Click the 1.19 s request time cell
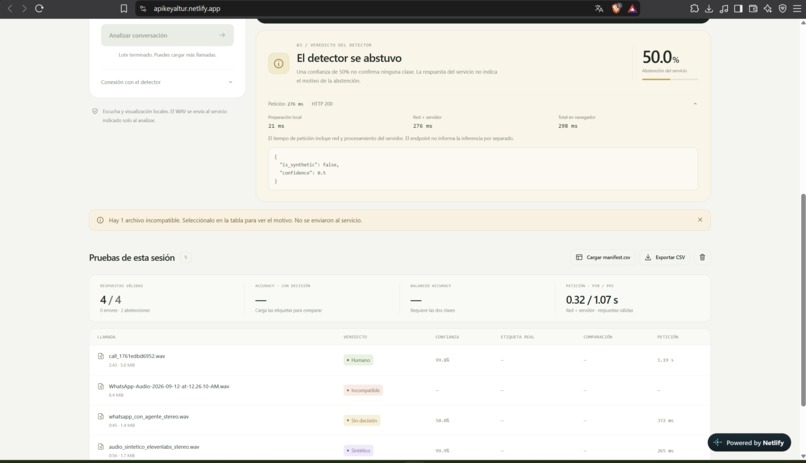 665,360
